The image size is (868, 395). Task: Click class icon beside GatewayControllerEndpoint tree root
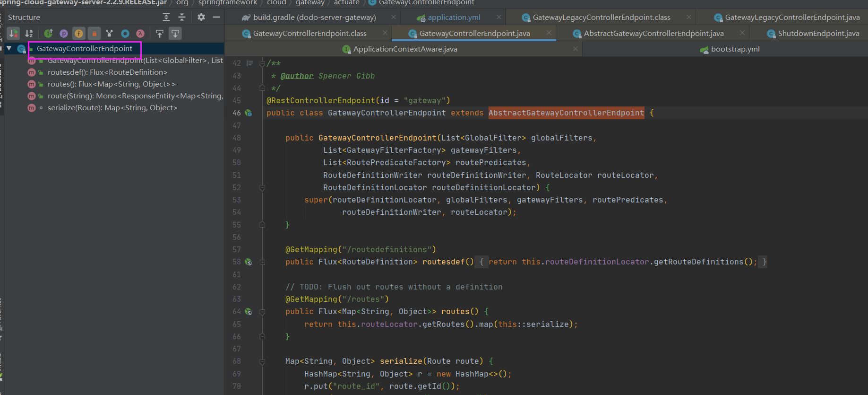click(21, 49)
